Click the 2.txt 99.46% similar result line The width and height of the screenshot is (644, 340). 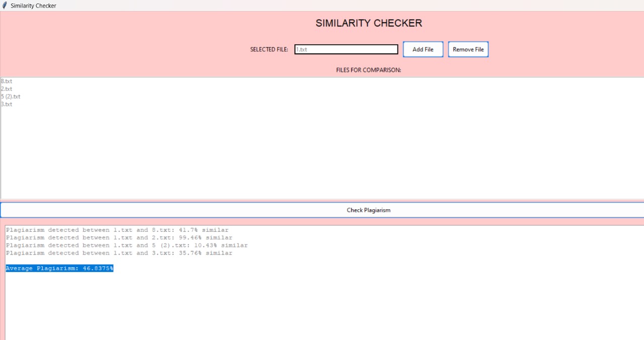coord(119,237)
